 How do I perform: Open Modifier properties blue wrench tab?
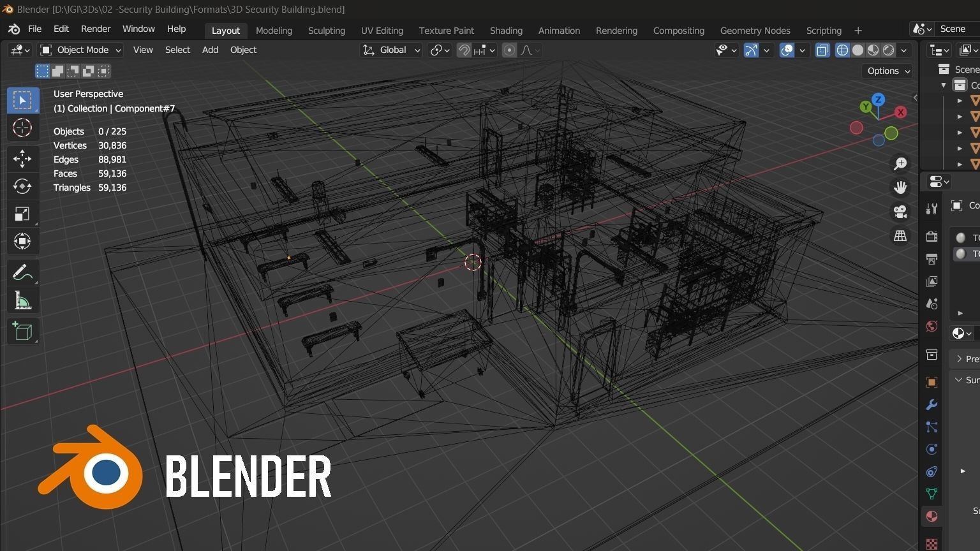(x=932, y=405)
